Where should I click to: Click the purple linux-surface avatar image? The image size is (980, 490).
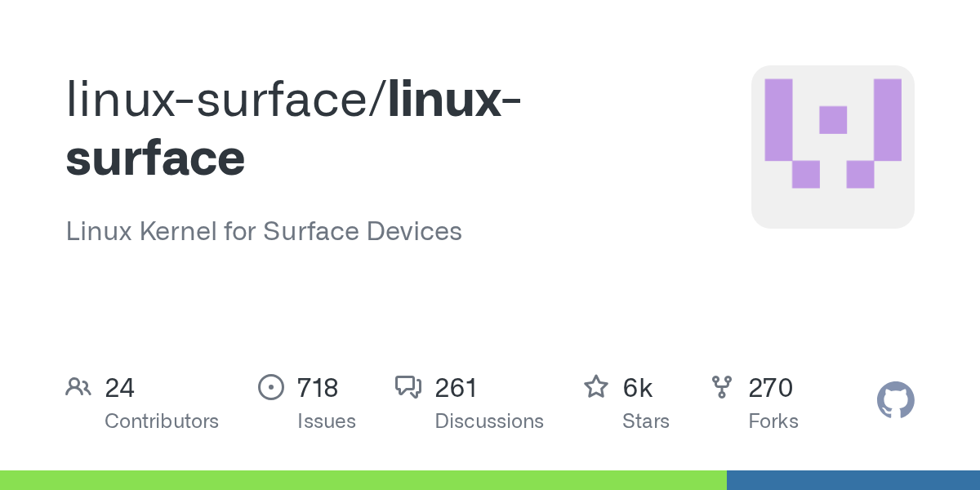pyautogui.click(x=832, y=147)
